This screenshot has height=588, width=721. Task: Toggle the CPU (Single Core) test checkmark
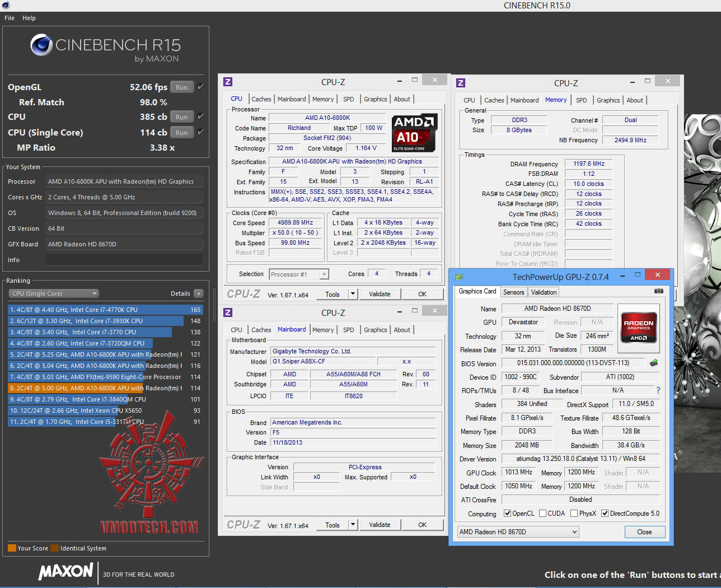[x=200, y=132]
